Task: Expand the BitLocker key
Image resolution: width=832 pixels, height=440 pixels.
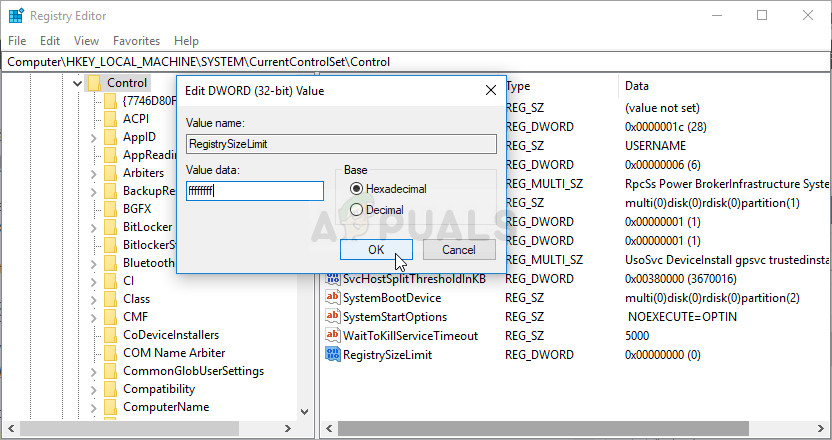Action: (x=94, y=228)
